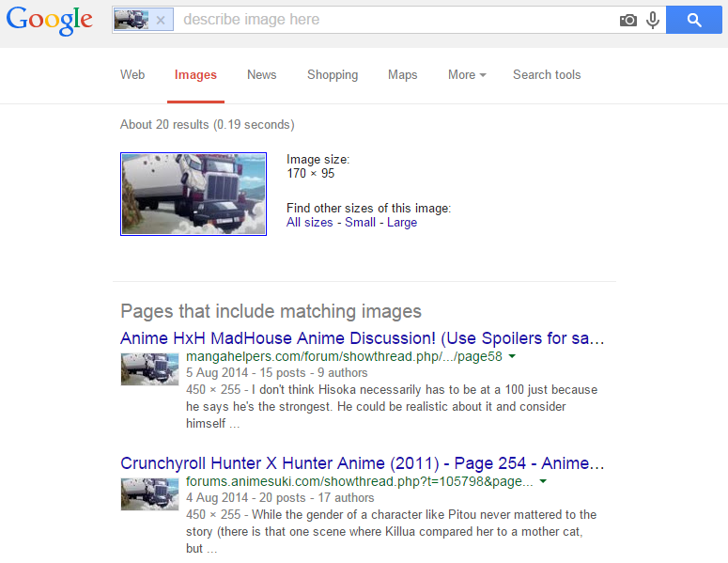Image resolution: width=728 pixels, height=563 pixels.
Task: Click the uploaded image thumbnail in search box
Action: [132, 20]
